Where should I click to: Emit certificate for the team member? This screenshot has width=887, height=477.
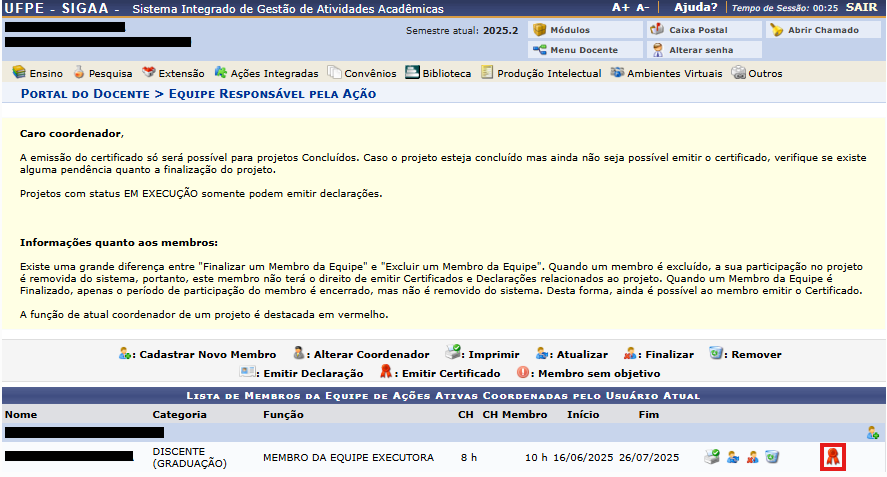[x=833, y=457]
